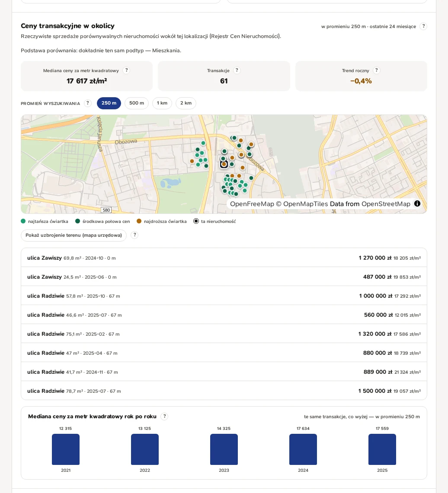Select the 2024 bar labeled 17 634

pos(303,449)
